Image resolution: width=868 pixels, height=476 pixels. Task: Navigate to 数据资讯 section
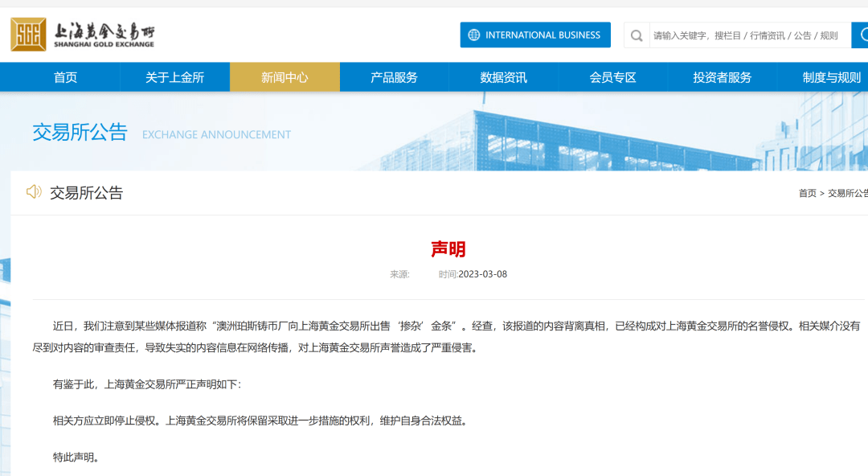[503, 77]
